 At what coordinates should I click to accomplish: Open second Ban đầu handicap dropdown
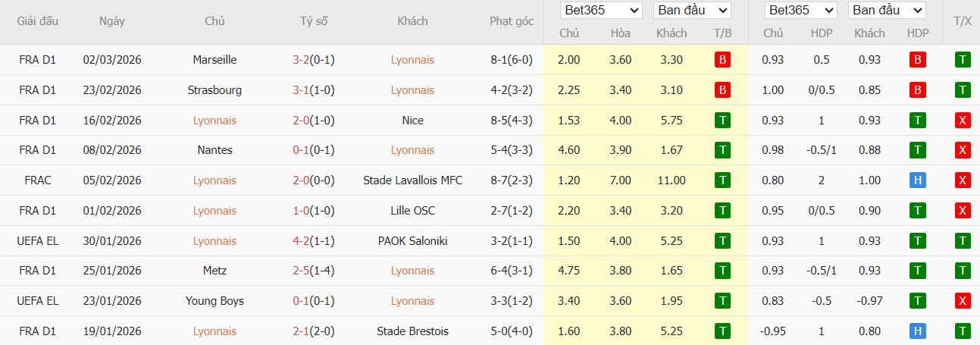tap(887, 11)
